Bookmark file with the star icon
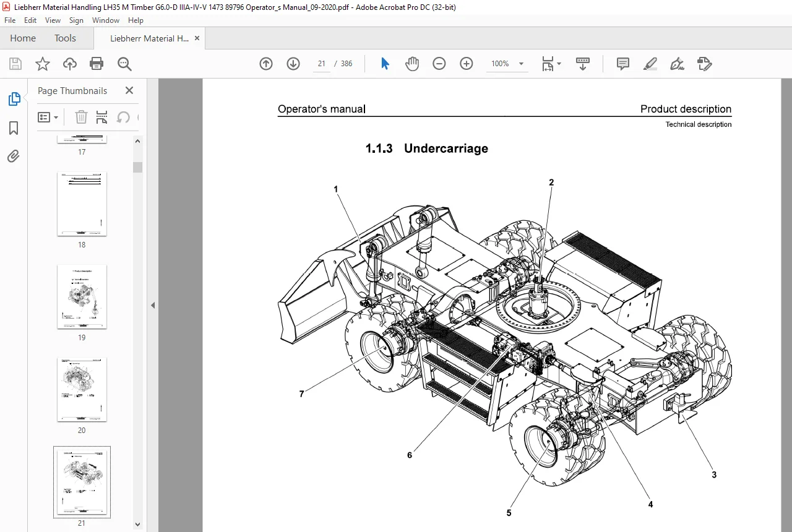792x532 pixels. [x=42, y=64]
